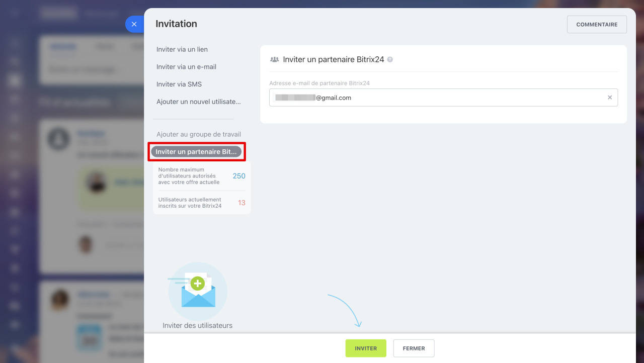Screen dimensions: 644x363
Task: Click the 'Inviter un partenaire Bitrix24' heading
Action: click(x=334, y=59)
